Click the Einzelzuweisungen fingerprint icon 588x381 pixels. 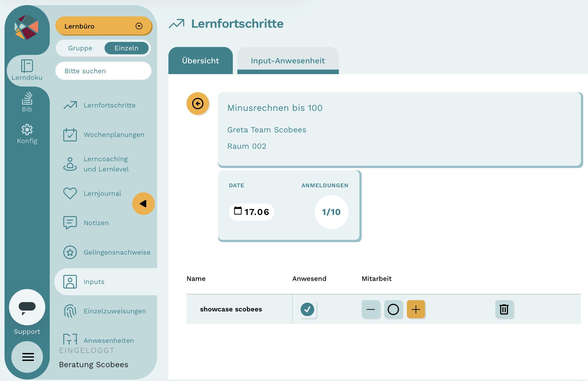(70, 311)
